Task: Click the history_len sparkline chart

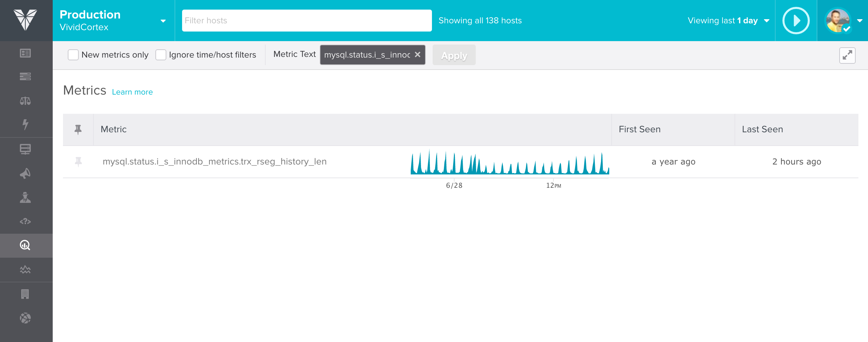Action: pyautogui.click(x=510, y=162)
